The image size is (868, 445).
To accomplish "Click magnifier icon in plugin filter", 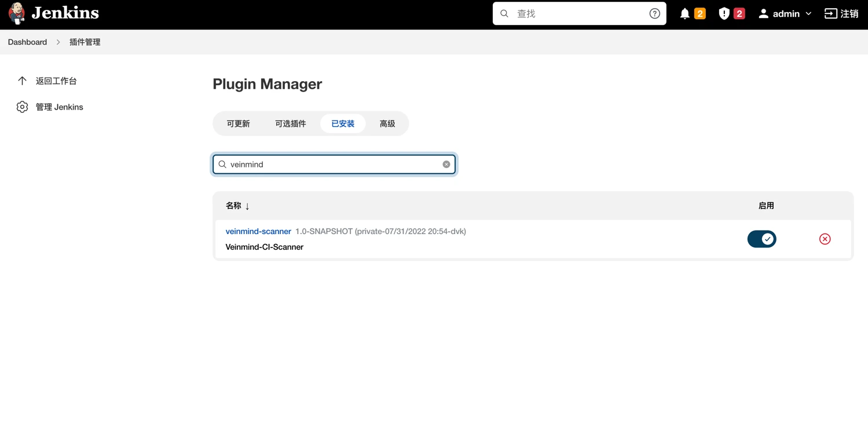I will 222,165.
